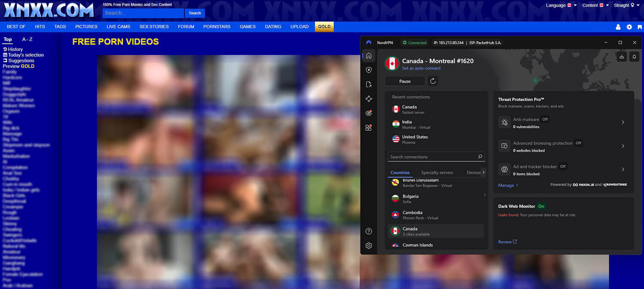Screen dimensions: 644x289
Task: Open NordVPN notifications bell icon
Action: pyautogui.click(x=634, y=56)
